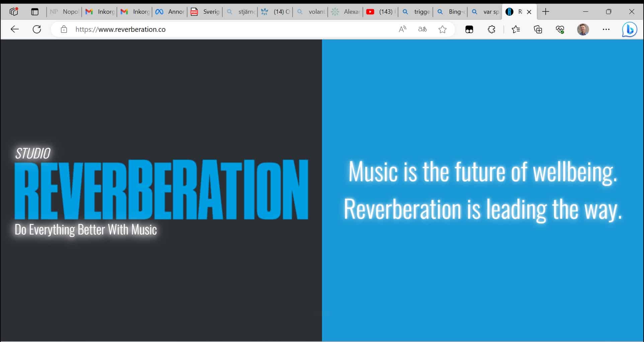Click 'Do Everything Better With Music' tagline
This screenshot has width=644, height=342.
point(86,230)
